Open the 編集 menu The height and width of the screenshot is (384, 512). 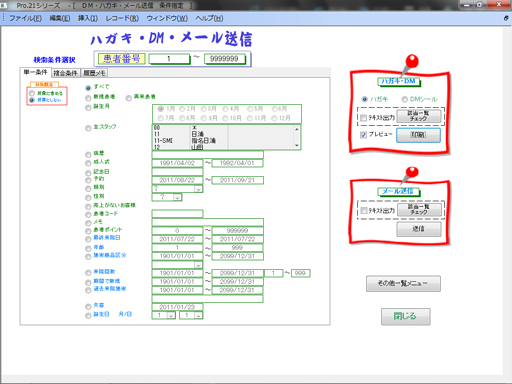[x=60, y=18]
